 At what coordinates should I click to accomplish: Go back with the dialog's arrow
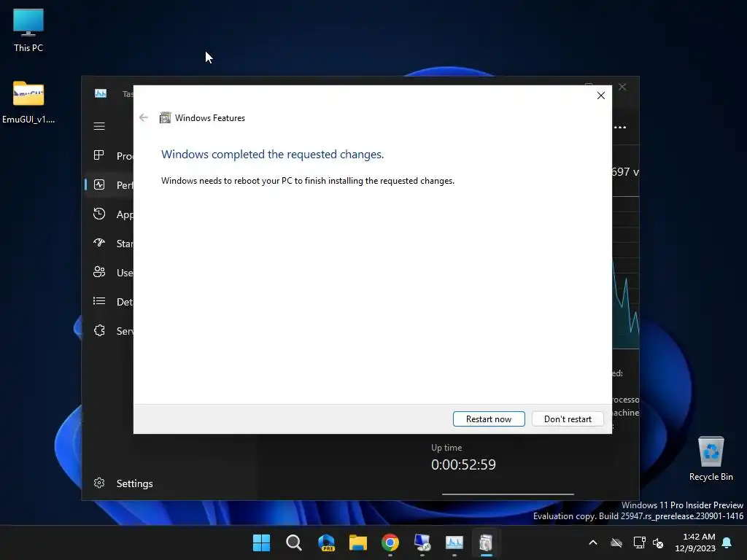pyautogui.click(x=144, y=117)
